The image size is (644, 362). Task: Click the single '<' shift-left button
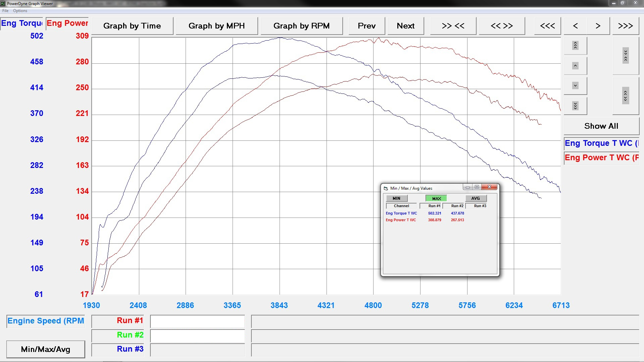(575, 26)
